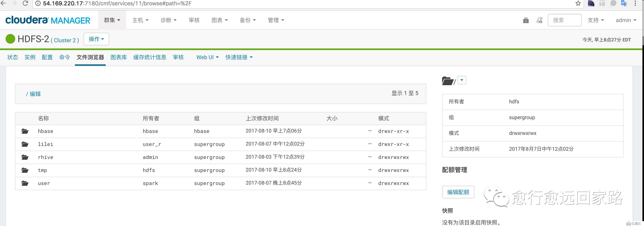
Task: Expand the 管理 dropdown menu
Action: (276, 20)
